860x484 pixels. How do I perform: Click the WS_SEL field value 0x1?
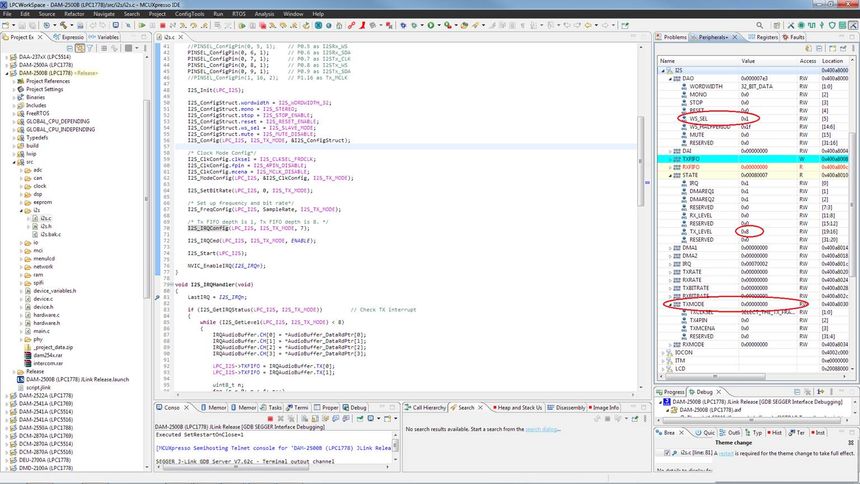(745, 119)
